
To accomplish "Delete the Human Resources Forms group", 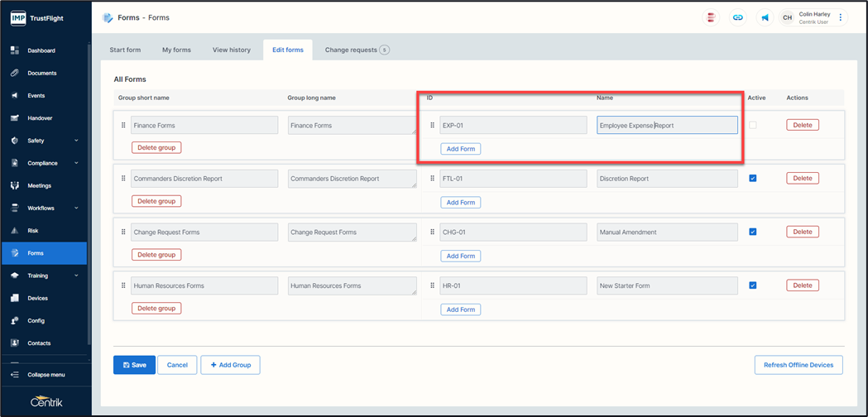I will point(156,308).
